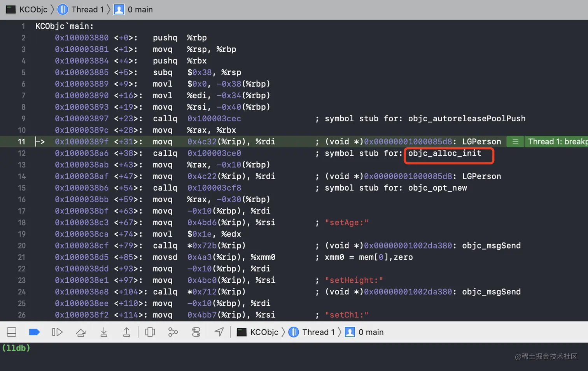Click line number 9 in the gutter
This screenshot has height=371, width=588.
[23, 119]
